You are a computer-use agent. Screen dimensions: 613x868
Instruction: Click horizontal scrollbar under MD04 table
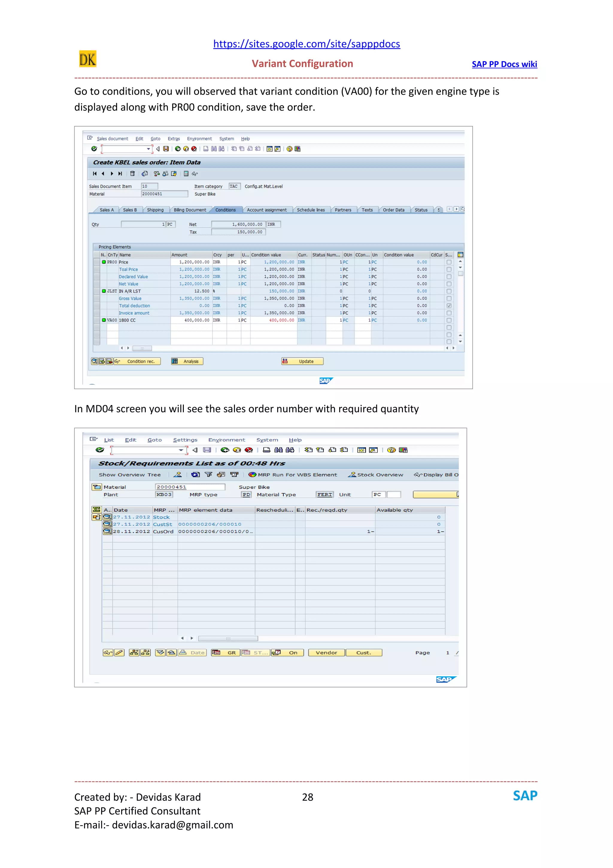click(x=228, y=639)
